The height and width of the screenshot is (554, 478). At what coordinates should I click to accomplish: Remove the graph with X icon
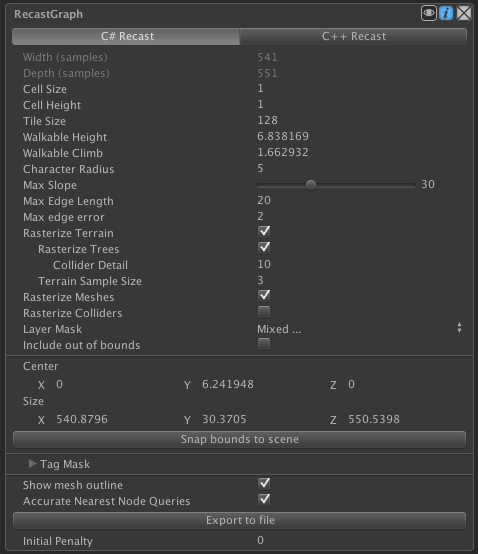(x=464, y=13)
